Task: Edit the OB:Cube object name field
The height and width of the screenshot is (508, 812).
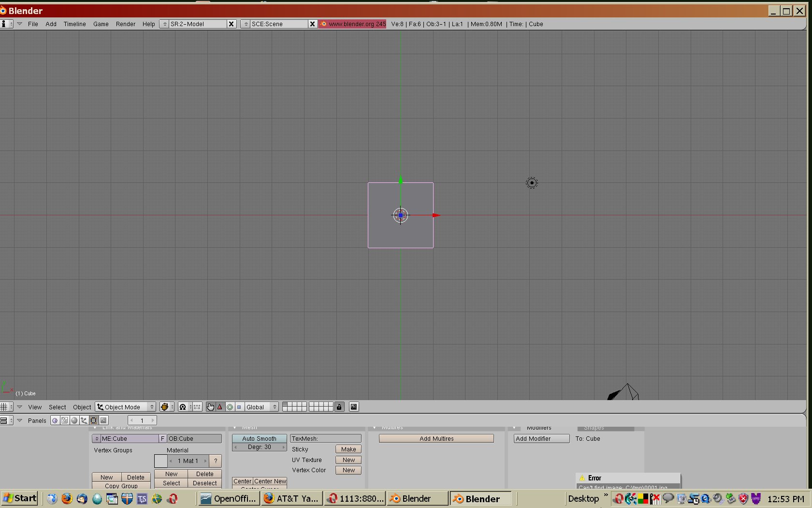Action: pyautogui.click(x=194, y=439)
